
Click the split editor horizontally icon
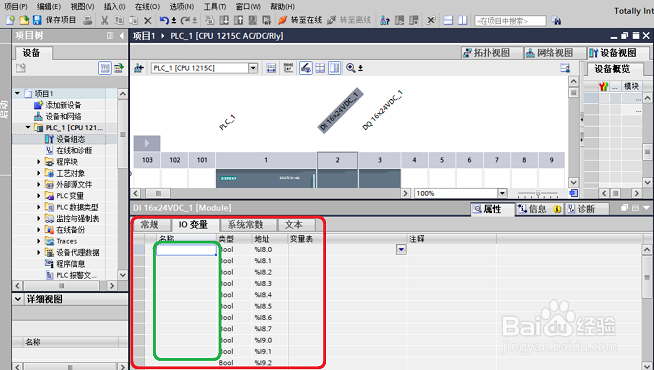pyautogui.click(x=448, y=20)
